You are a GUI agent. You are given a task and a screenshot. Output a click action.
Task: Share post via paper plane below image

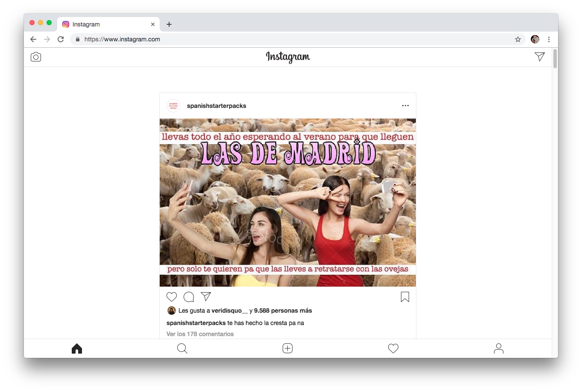tap(206, 296)
